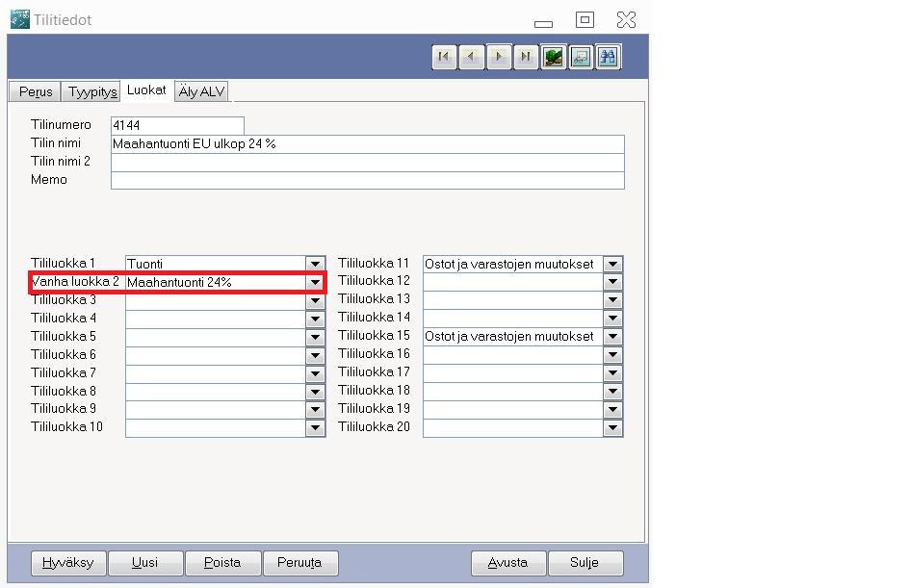Viewport: 910px width, 588px height.
Task: Click the glasses-and-document toolbar icon
Action: [581, 57]
